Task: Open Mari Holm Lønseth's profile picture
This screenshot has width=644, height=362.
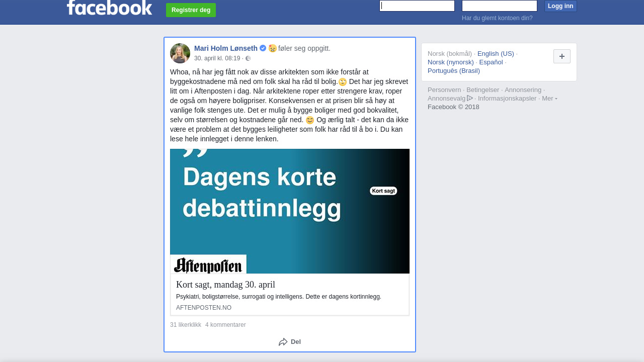Action: (x=180, y=53)
